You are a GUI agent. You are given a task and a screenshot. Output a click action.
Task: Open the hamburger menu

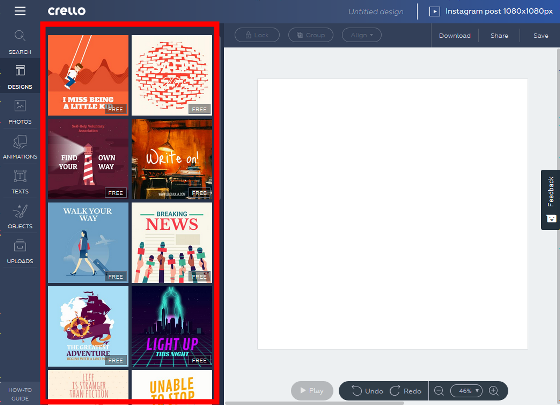[x=20, y=11]
